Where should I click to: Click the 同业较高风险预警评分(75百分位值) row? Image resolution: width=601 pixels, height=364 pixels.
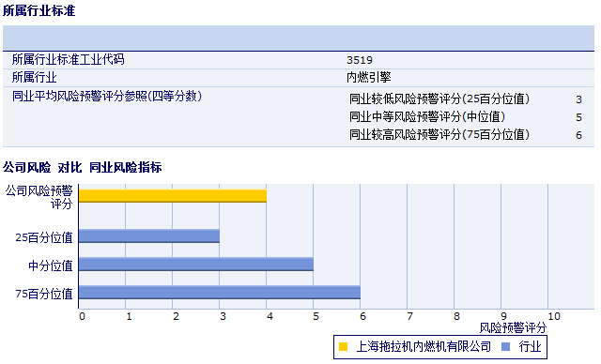click(x=466, y=135)
